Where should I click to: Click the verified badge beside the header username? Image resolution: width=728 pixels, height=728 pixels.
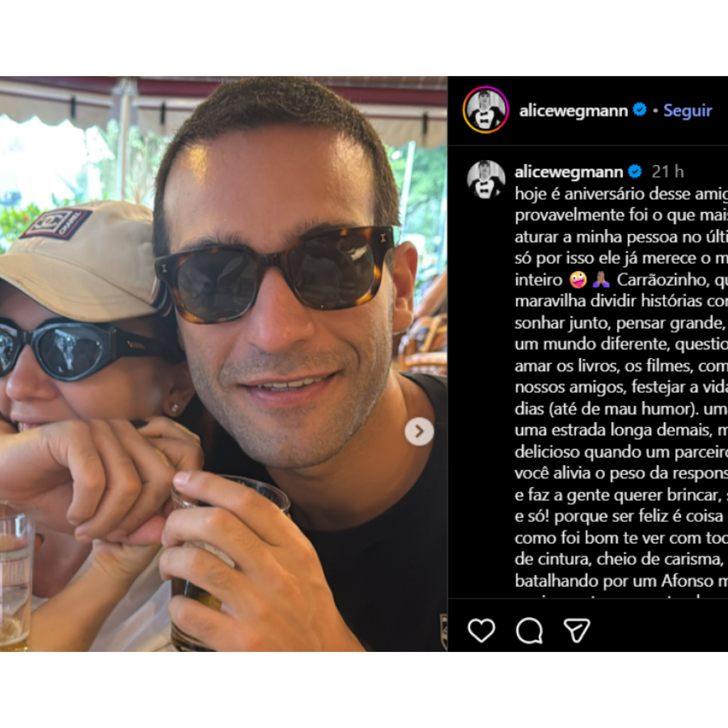[x=640, y=110]
